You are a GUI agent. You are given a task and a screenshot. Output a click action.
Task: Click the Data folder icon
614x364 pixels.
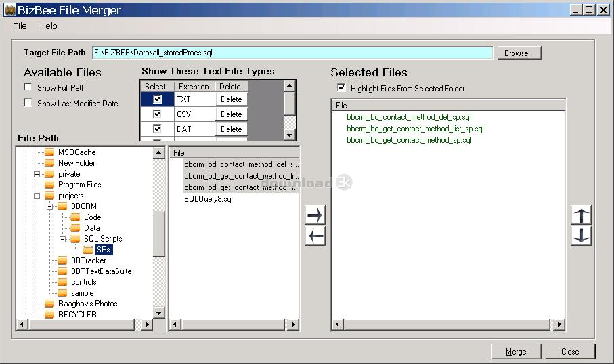[75, 228]
